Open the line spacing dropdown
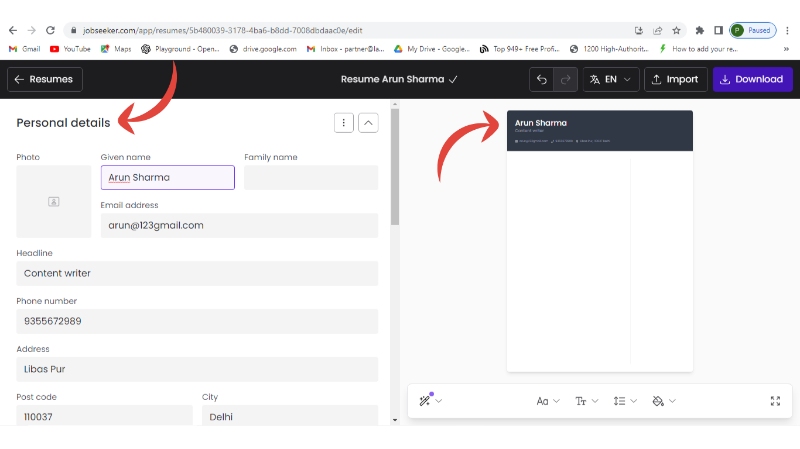800x449 pixels. [625, 401]
